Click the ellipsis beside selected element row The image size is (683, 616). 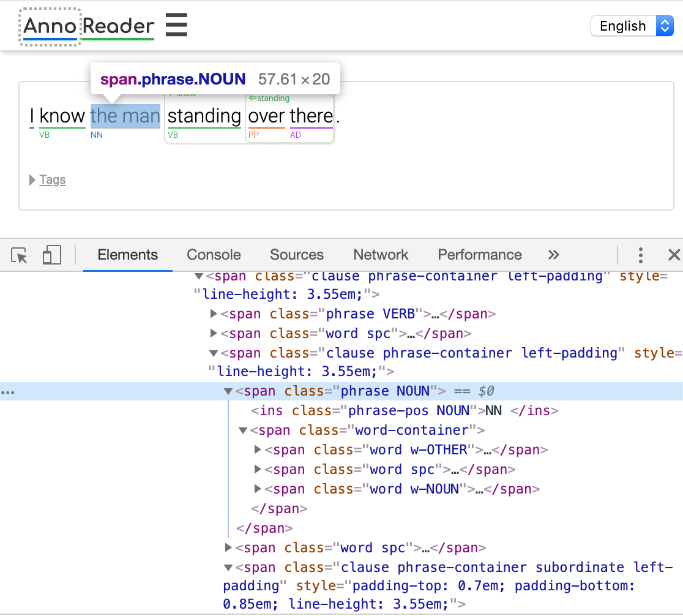(x=8, y=392)
